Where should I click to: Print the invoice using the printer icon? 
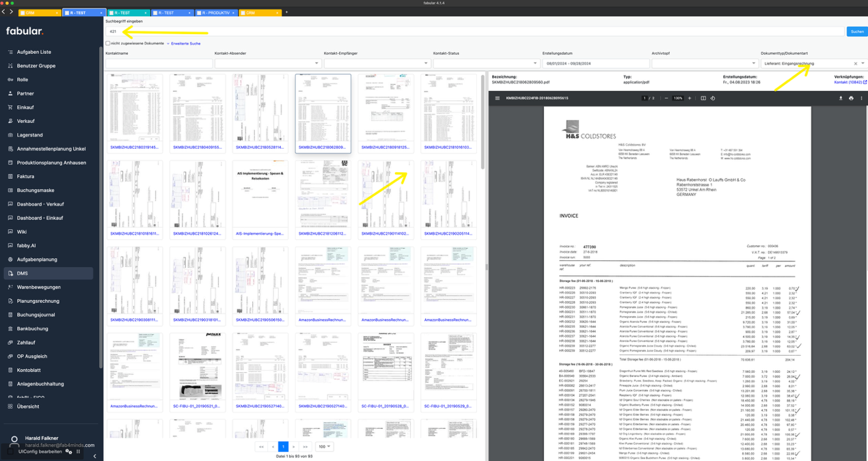851,98
